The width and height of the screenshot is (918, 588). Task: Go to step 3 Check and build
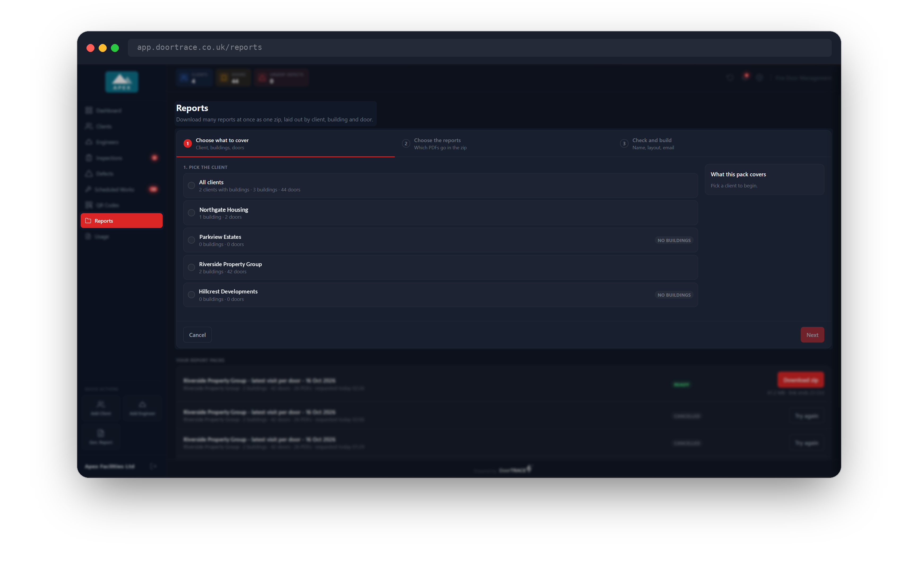(722, 144)
